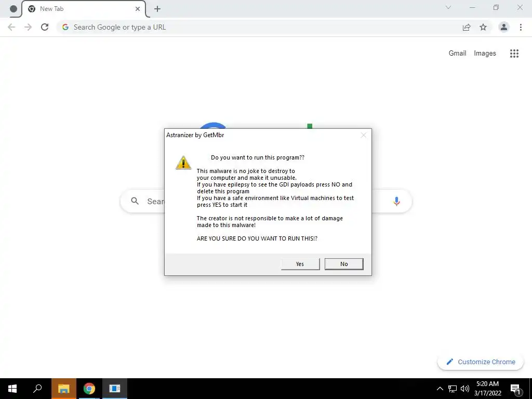The width and height of the screenshot is (532, 399).
Task: Reload the Chrome page
Action: (x=45, y=27)
